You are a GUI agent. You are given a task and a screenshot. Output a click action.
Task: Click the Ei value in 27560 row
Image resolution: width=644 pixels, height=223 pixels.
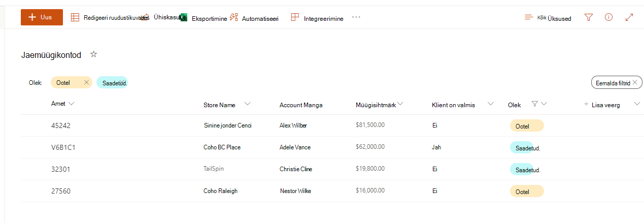(x=435, y=191)
